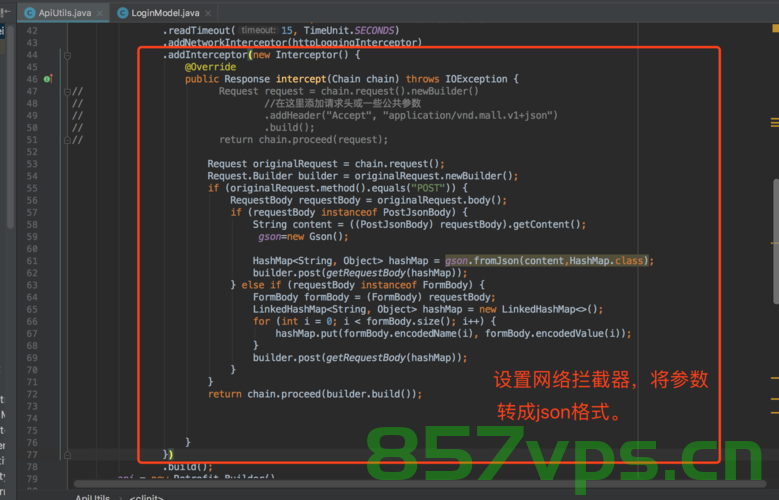Click 'hashMap.put' on line 67

pyautogui.click(x=307, y=333)
